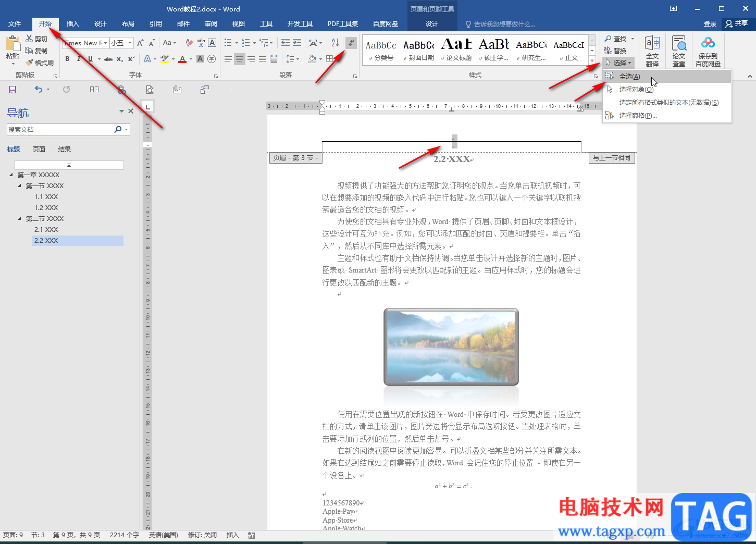Toggle subscript formatting
756x544 pixels.
point(120,59)
